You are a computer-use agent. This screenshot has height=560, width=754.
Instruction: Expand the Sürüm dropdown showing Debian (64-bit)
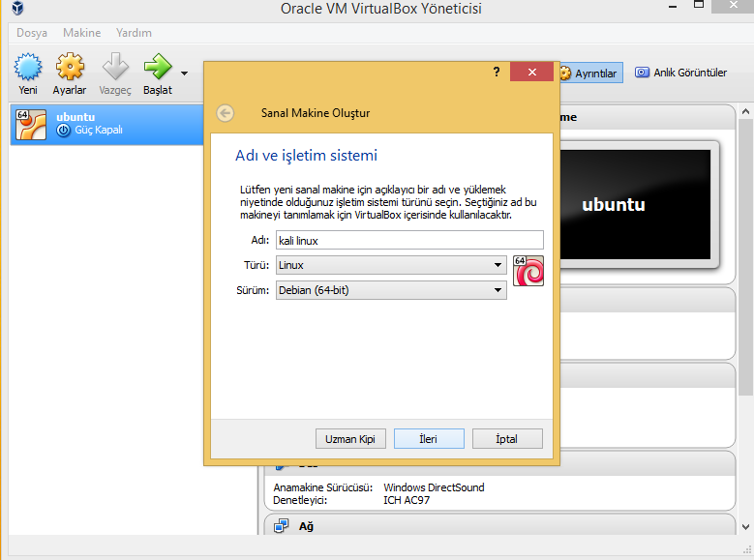tap(390, 290)
